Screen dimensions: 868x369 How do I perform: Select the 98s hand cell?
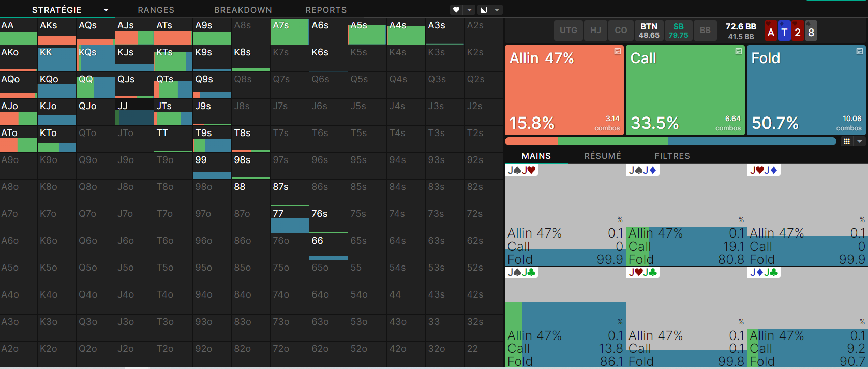pos(251,166)
